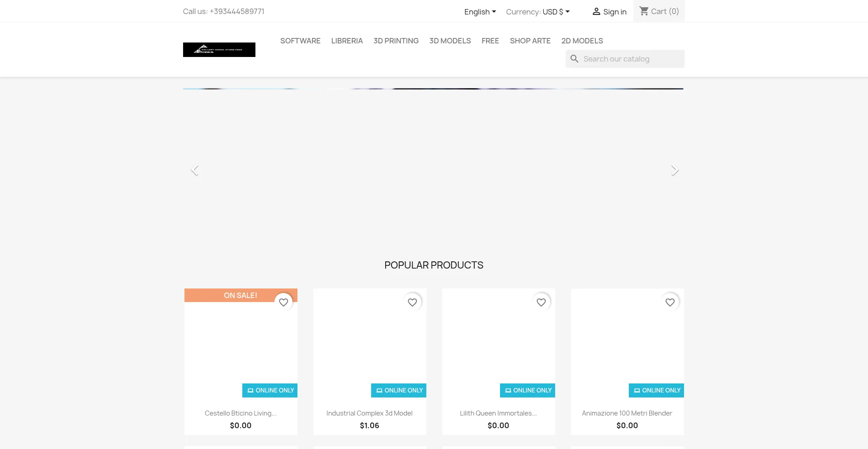
Task: Open the English language dropdown
Action: click(x=480, y=12)
